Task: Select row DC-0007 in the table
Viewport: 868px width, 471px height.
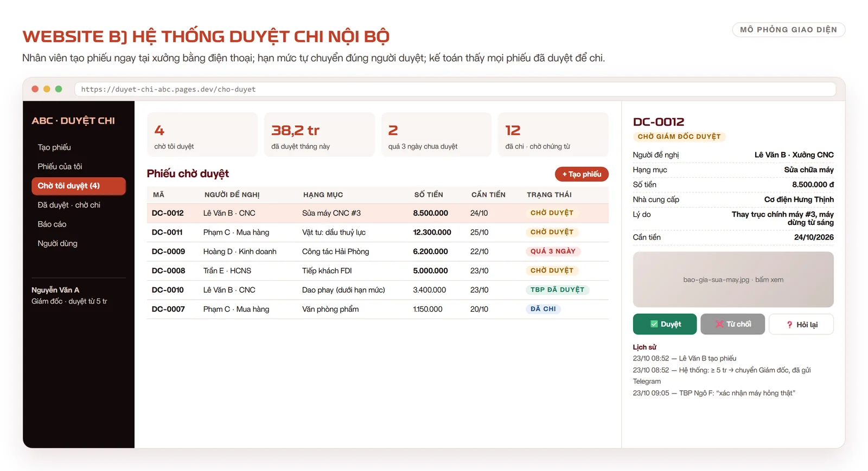Action: 378,309
